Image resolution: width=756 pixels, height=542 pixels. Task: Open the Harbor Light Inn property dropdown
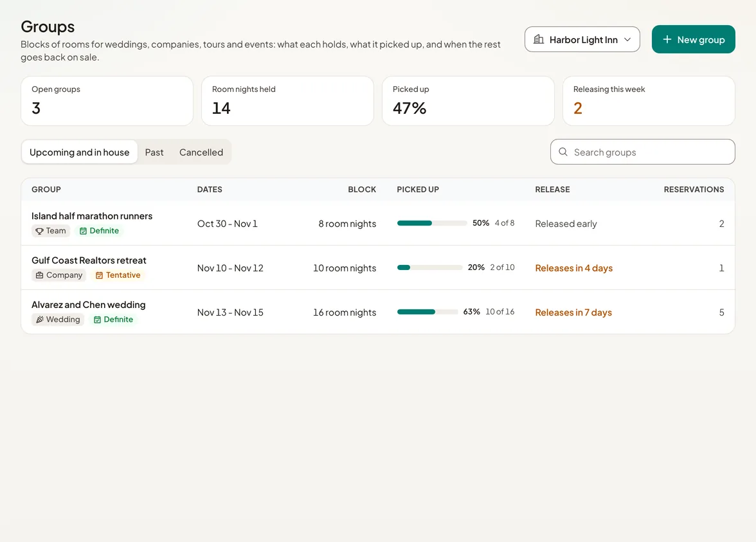[x=582, y=40]
